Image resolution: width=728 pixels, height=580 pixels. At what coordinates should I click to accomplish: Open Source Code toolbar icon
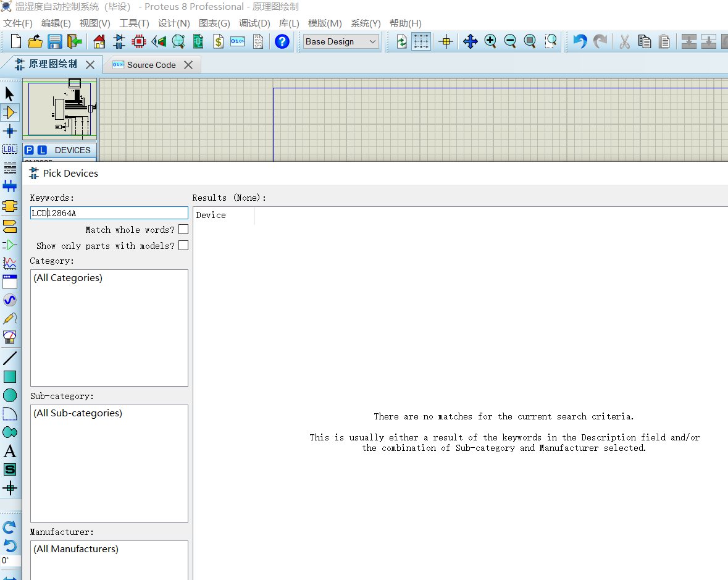(238, 42)
